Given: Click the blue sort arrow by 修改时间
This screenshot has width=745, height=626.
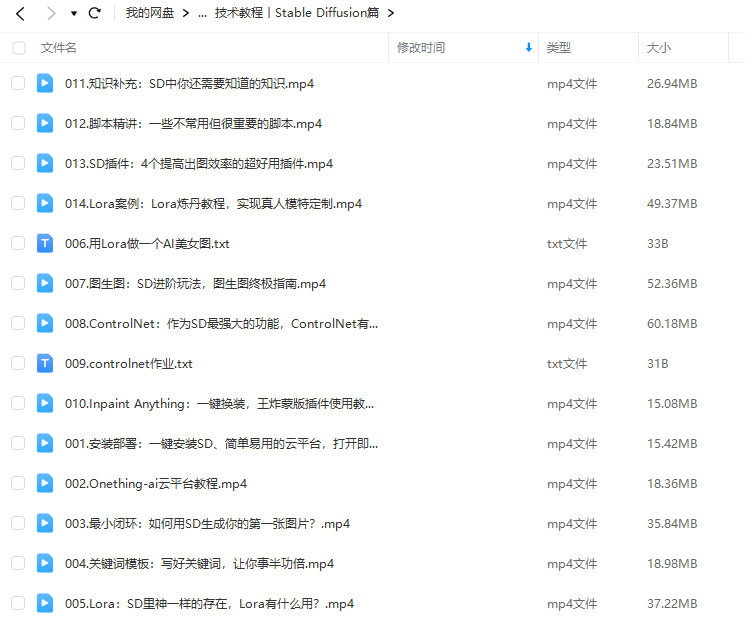Looking at the screenshot, I should [x=528, y=48].
